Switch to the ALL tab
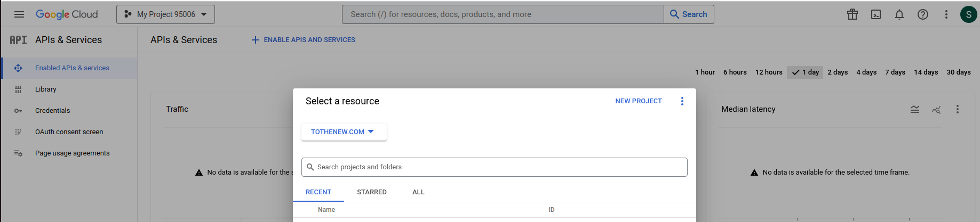 [x=418, y=192]
